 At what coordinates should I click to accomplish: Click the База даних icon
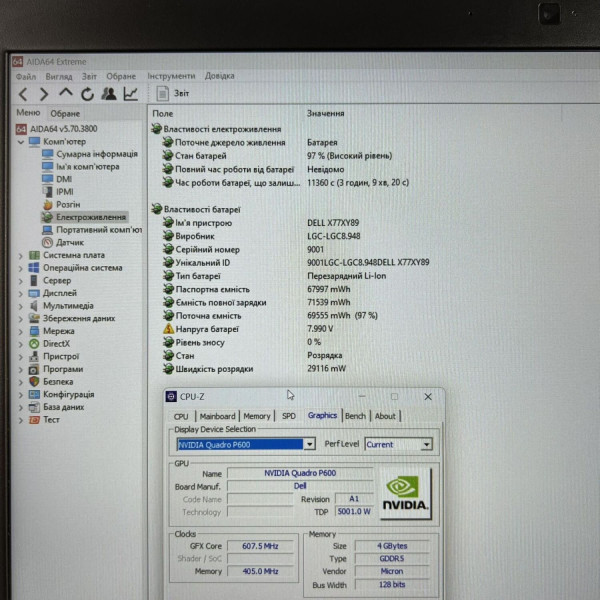(x=34, y=407)
